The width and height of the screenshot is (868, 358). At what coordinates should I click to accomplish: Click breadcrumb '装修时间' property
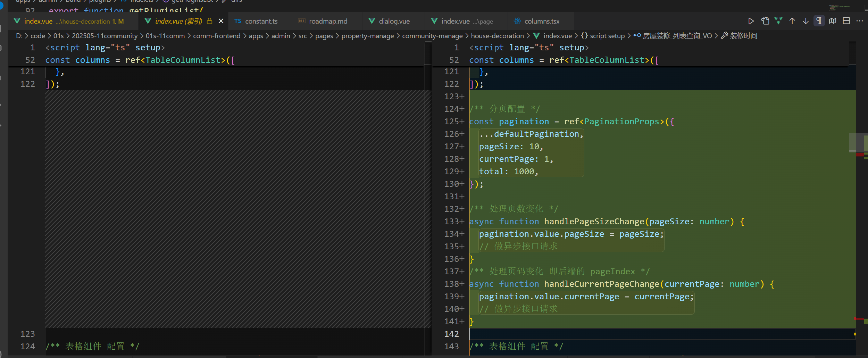point(744,36)
